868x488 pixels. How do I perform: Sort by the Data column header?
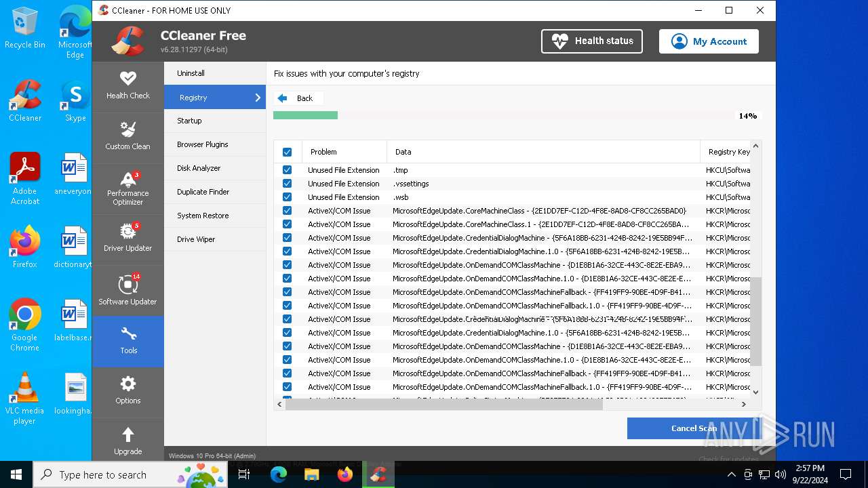coord(543,152)
